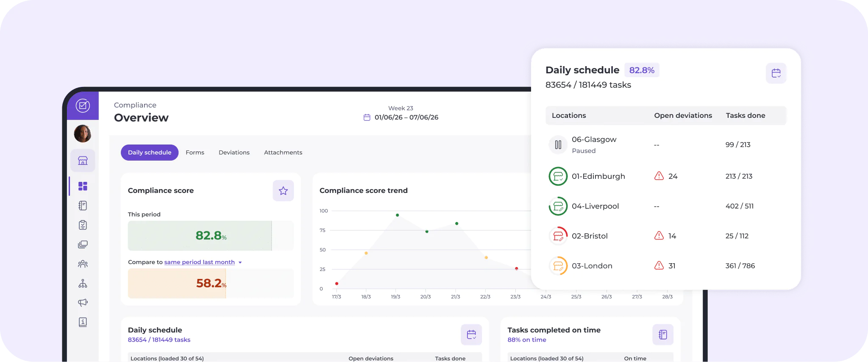Click the '402 / 511' tasks done value
Image resolution: width=868 pixels, height=362 pixels.
pyautogui.click(x=740, y=206)
